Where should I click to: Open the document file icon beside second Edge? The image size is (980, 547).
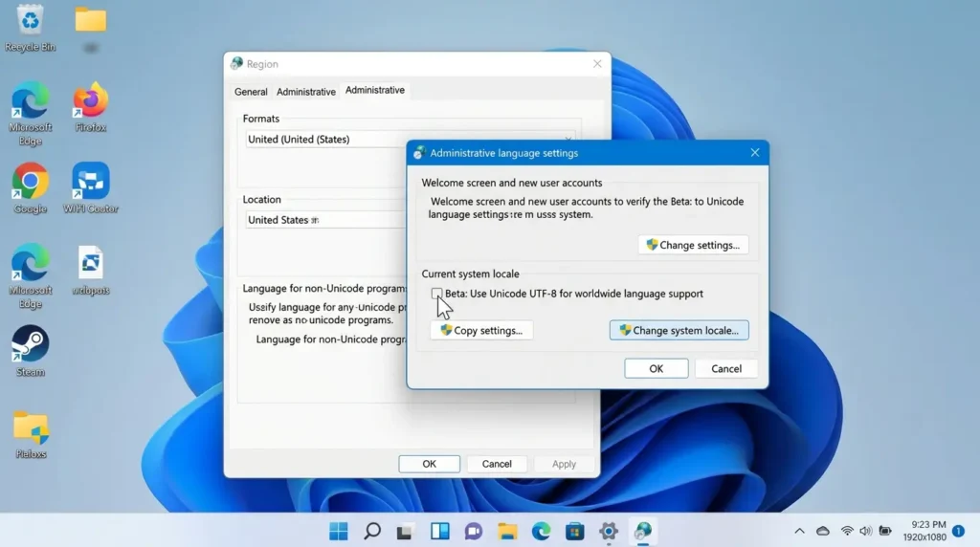click(91, 271)
